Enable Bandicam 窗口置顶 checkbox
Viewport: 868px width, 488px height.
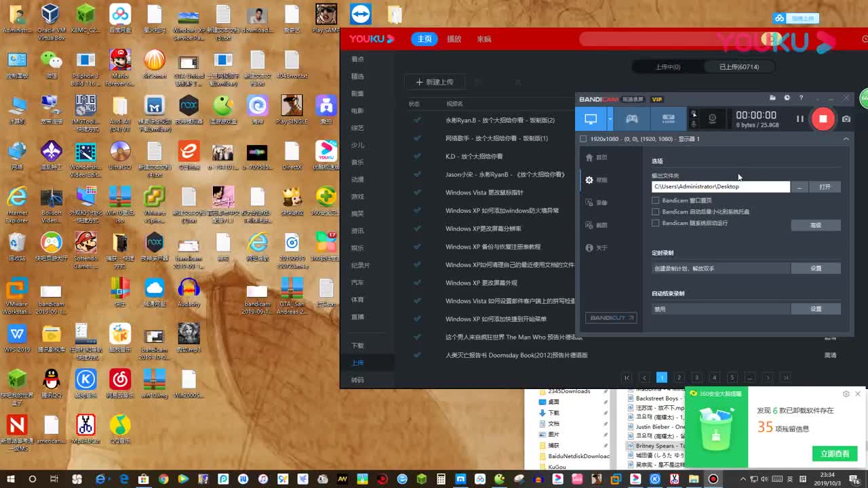tap(655, 201)
